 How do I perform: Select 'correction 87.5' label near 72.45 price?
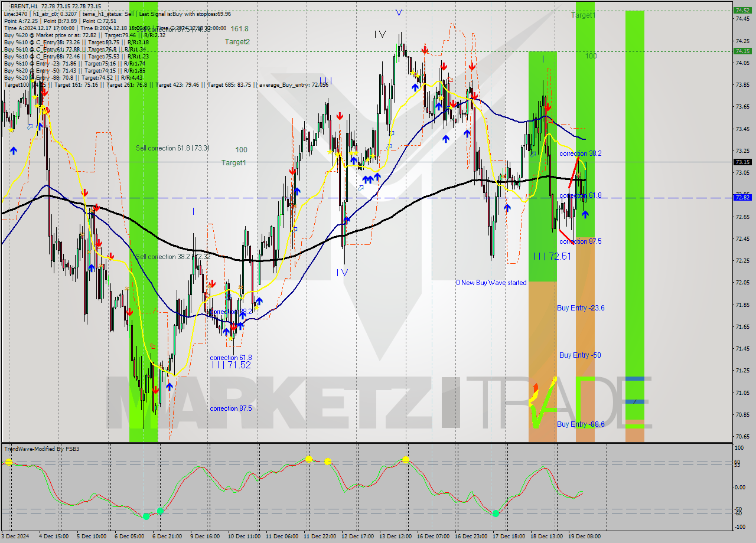(x=580, y=241)
